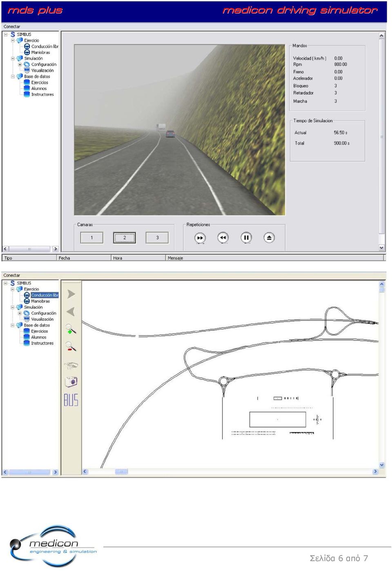Click Rpm value 800.00 in Mandos

pos(341,65)
